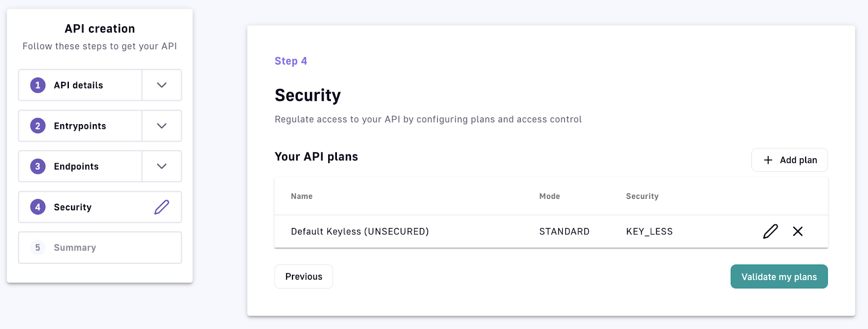
Task: Go to the Endpoints step
Action: tap(76, 166)
